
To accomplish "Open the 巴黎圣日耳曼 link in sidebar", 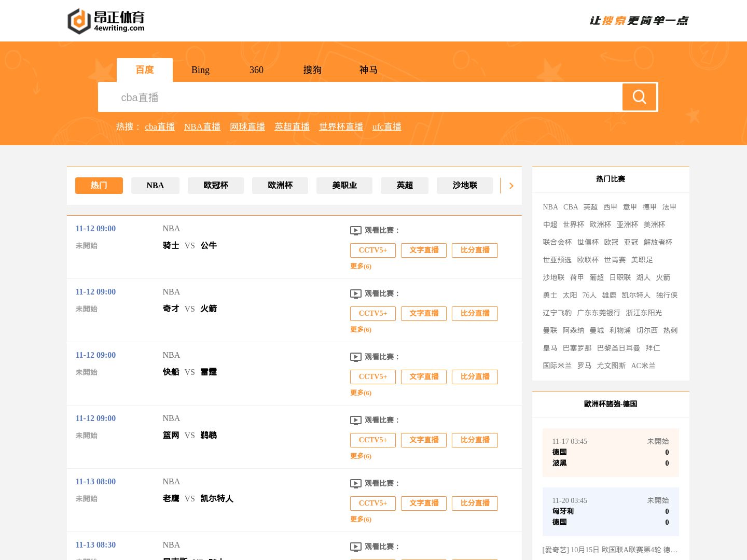I will click(x=618, y=348).
